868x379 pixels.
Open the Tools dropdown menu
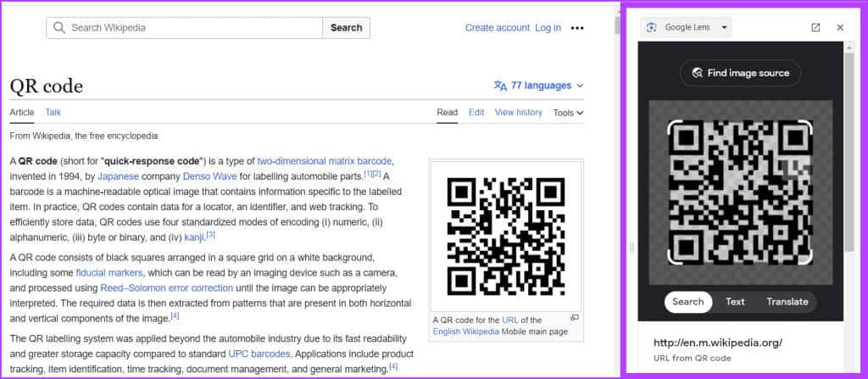tap(568, 113)
